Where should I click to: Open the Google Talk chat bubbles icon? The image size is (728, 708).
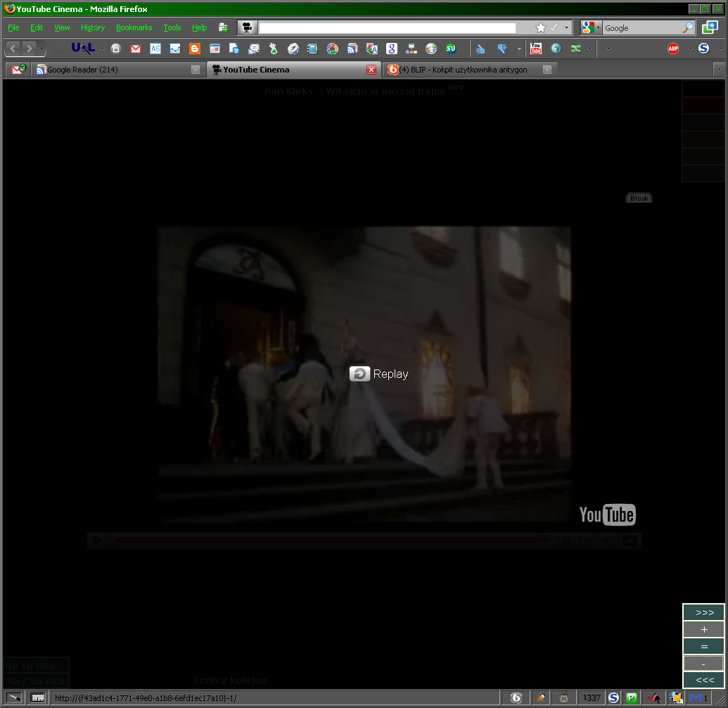pos(254,49)
